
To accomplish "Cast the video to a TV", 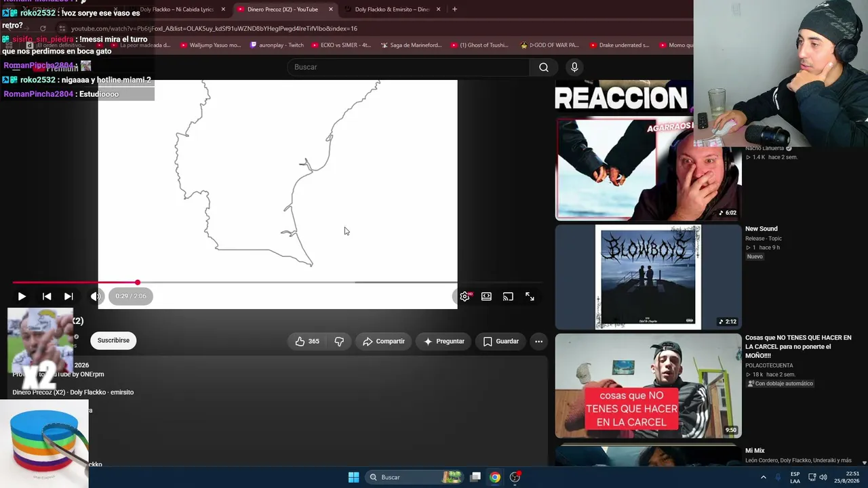I will pyautogui.click(x=508, y=296).
